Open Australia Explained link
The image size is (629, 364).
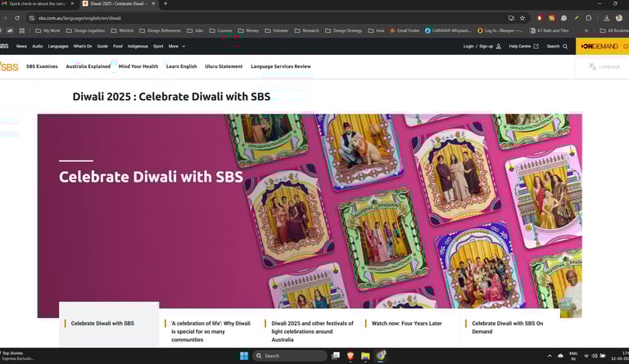coord(88,66)
